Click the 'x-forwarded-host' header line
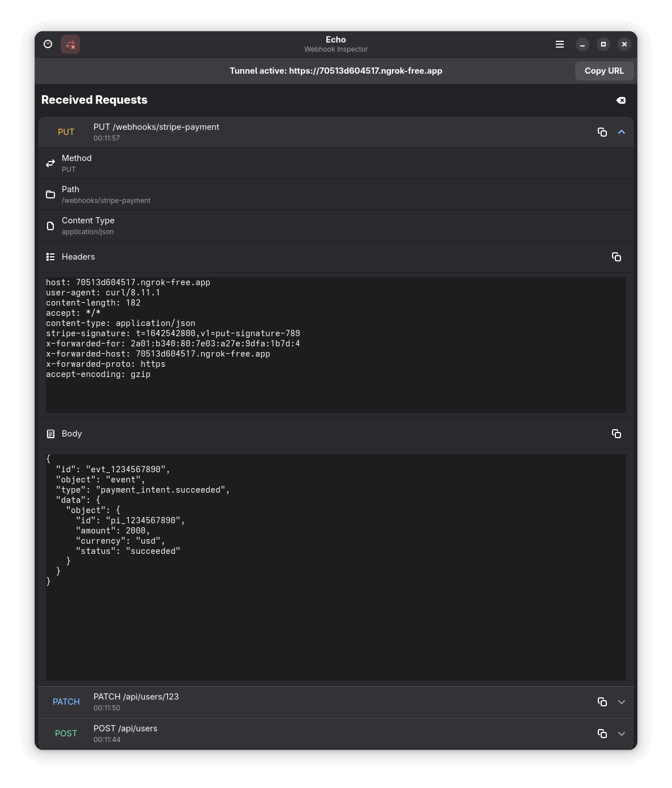This screenshot has height=788, width=672. click(158, 354)
